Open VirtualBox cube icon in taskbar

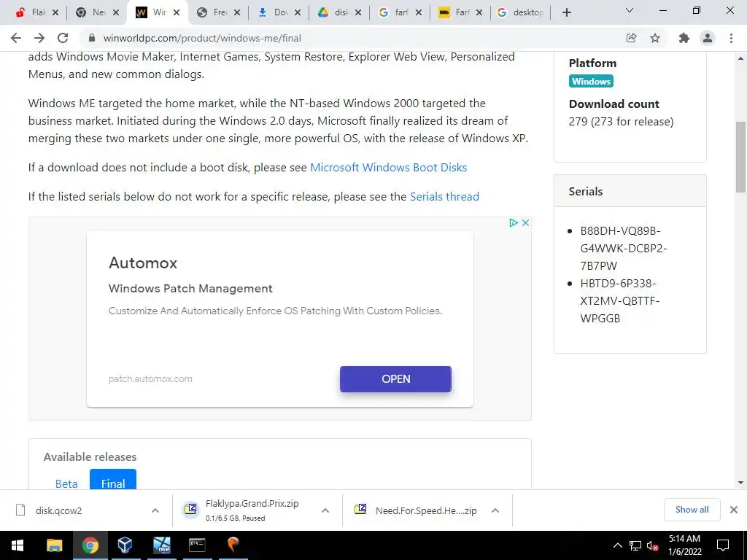[125, 545]
